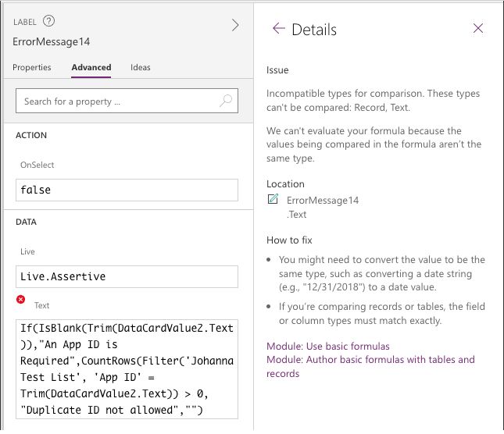Select the Advanced tab
Viewport: 504px width, 434px height.
coord(91,67)
